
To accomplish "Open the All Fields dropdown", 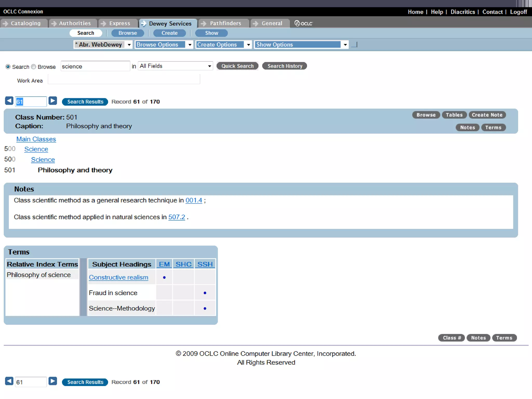I will 175,66.
